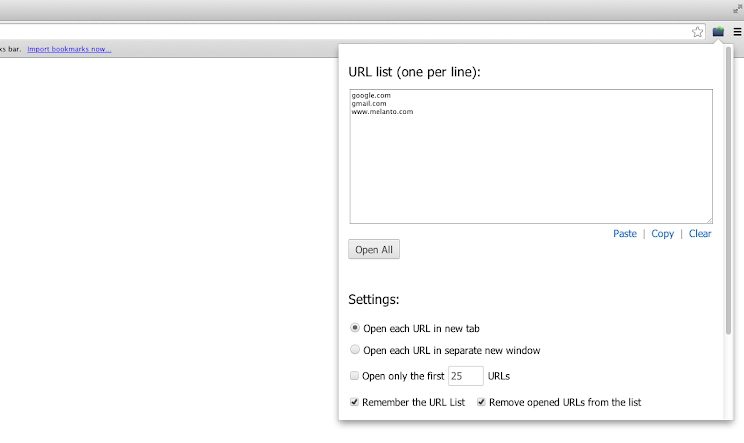Viewport: 744px width, 443px height.
Task: Click the Open All button
Action: tap(374, 249)
